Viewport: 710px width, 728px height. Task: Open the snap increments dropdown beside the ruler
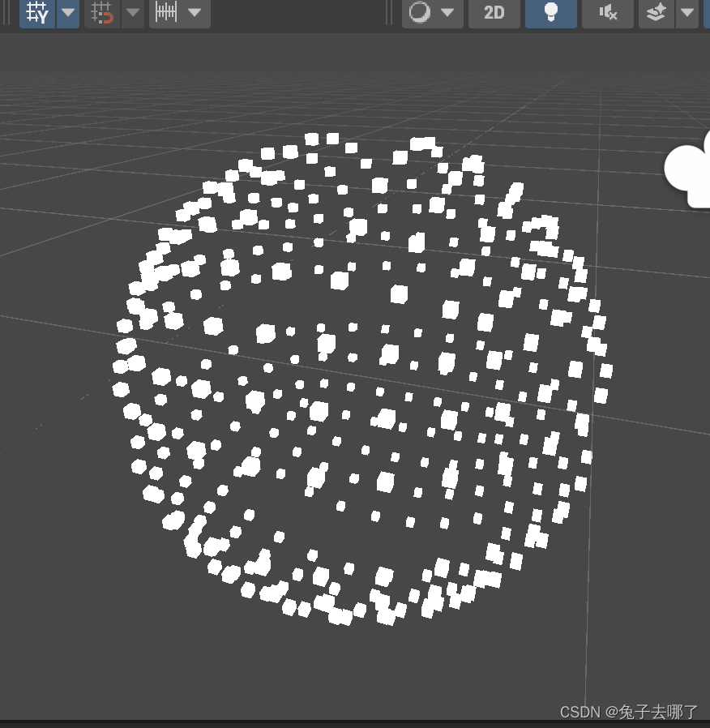point(195,13)
